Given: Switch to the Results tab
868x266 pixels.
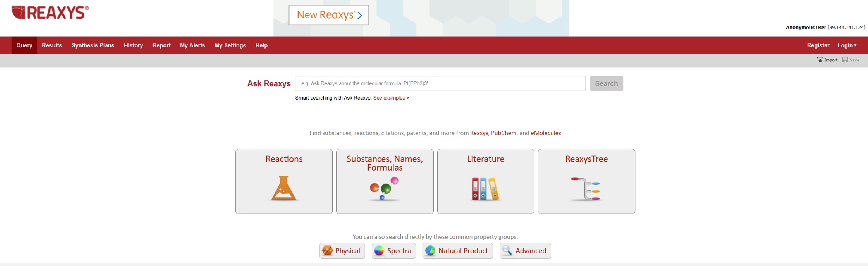Looking at the screenshot, I should click(x=52, y=46).
